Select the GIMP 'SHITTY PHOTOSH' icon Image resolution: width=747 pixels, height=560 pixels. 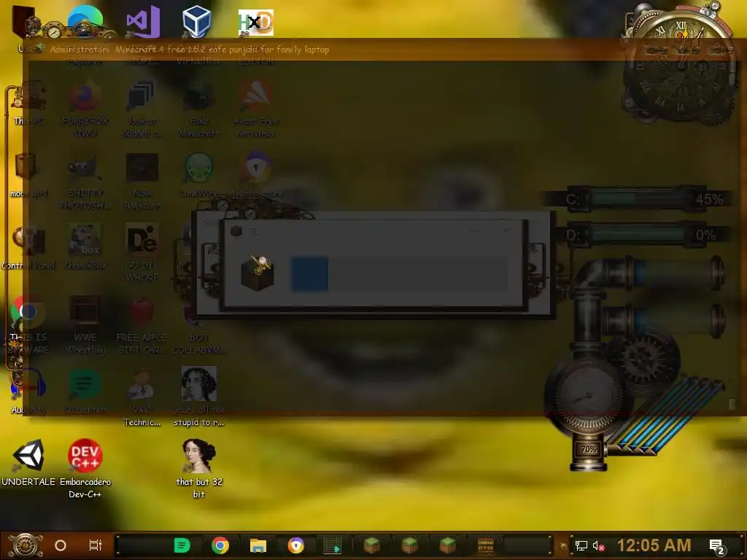tap(85, 168)
